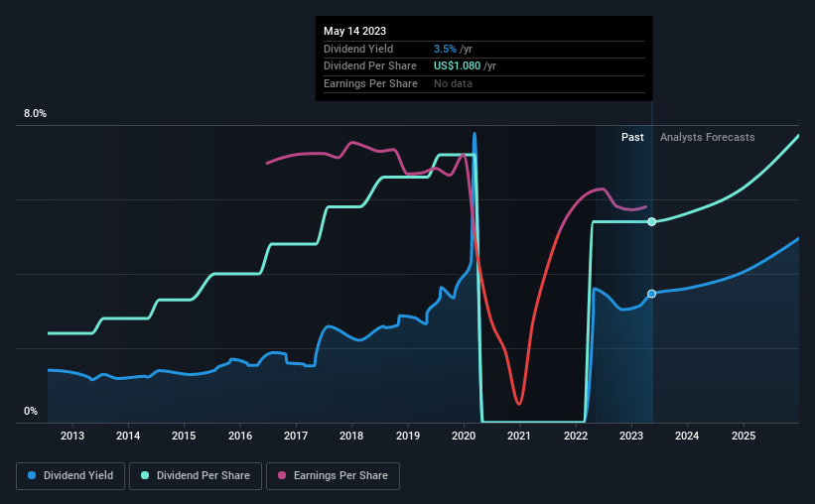Click the 8.0% y-axis label
The image size is (815, 504).
[x=36, y=114]
